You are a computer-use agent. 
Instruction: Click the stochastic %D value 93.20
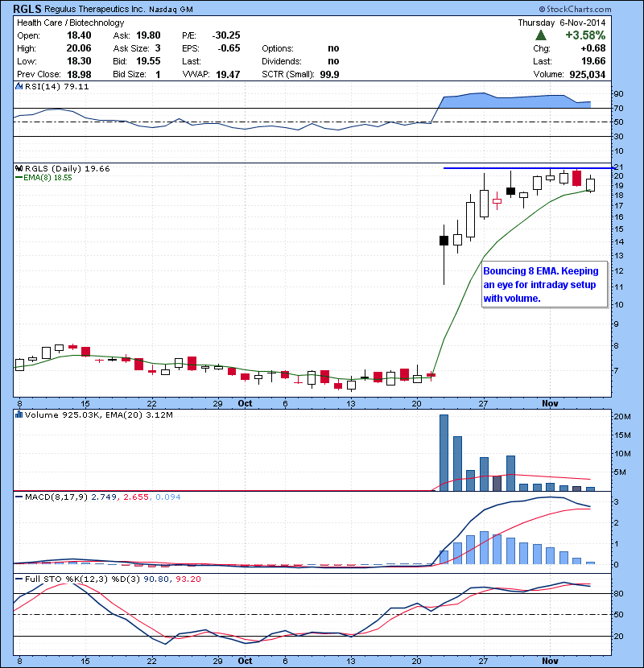point(188,579)
